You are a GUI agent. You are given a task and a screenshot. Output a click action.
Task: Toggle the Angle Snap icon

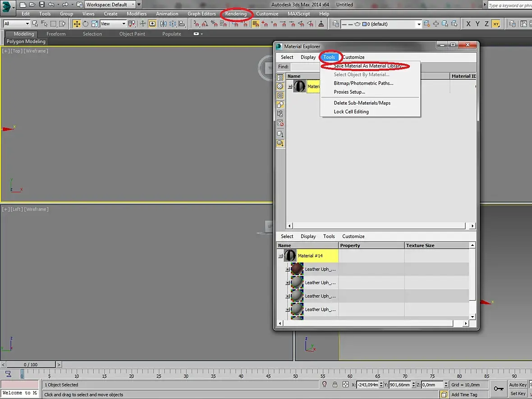point(205,24)
